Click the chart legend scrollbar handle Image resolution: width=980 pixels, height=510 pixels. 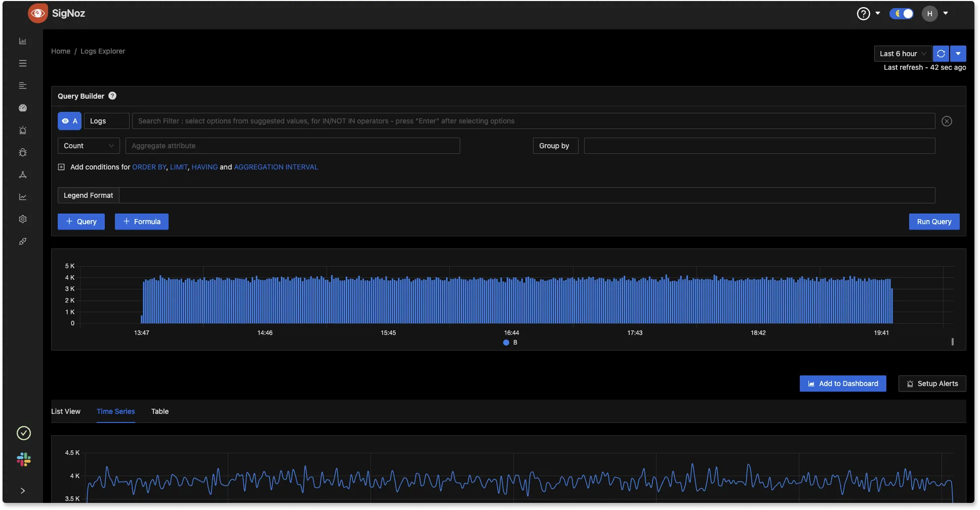953,342
